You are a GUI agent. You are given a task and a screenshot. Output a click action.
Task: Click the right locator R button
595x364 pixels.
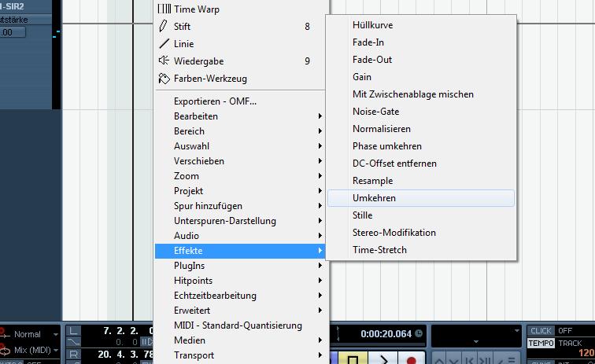[73, 355]
